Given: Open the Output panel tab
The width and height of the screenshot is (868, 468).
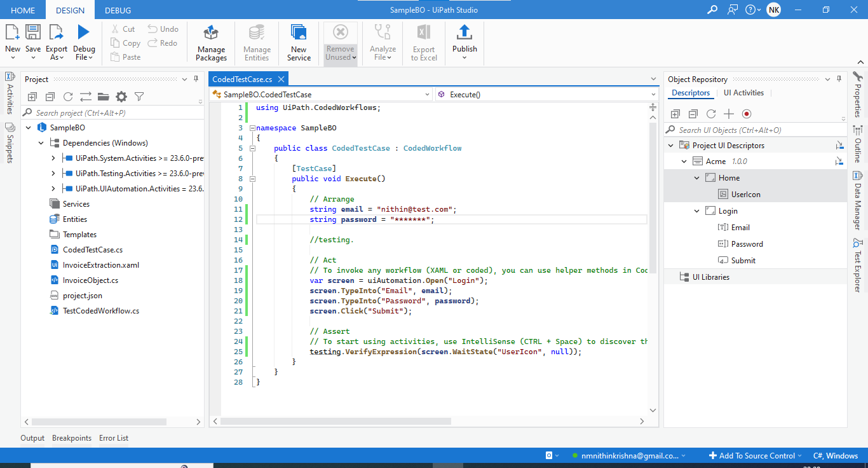Looking at the screenshot, I should (32, 438).
